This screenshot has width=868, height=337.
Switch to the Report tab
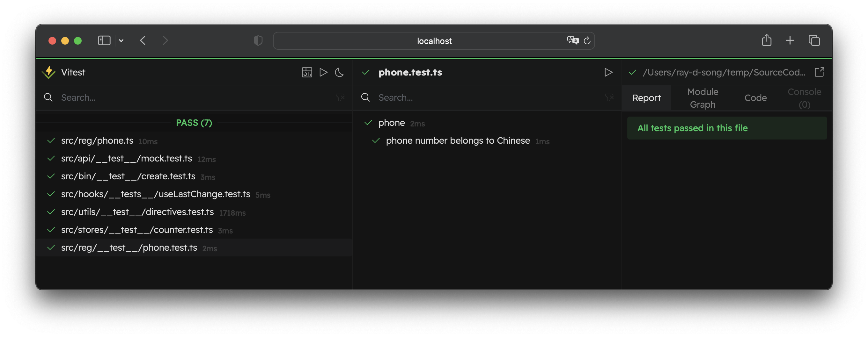pos(646,98)
